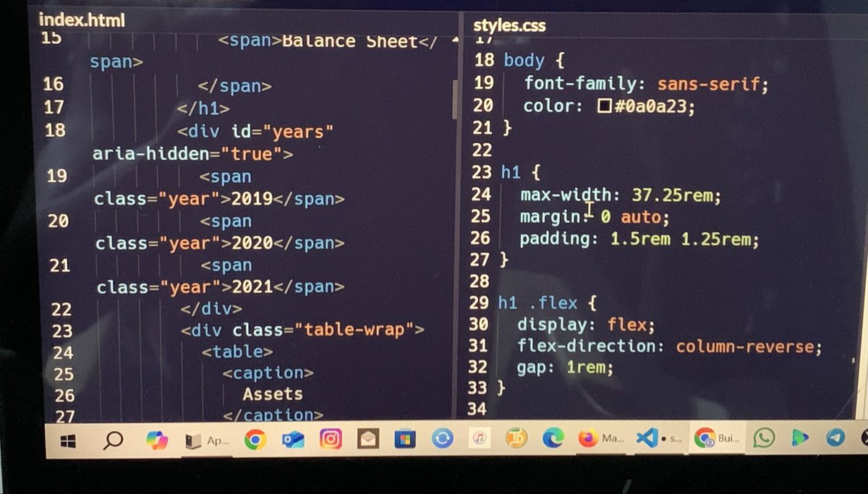Launch Copilot from the taskbar

(157, 439)
